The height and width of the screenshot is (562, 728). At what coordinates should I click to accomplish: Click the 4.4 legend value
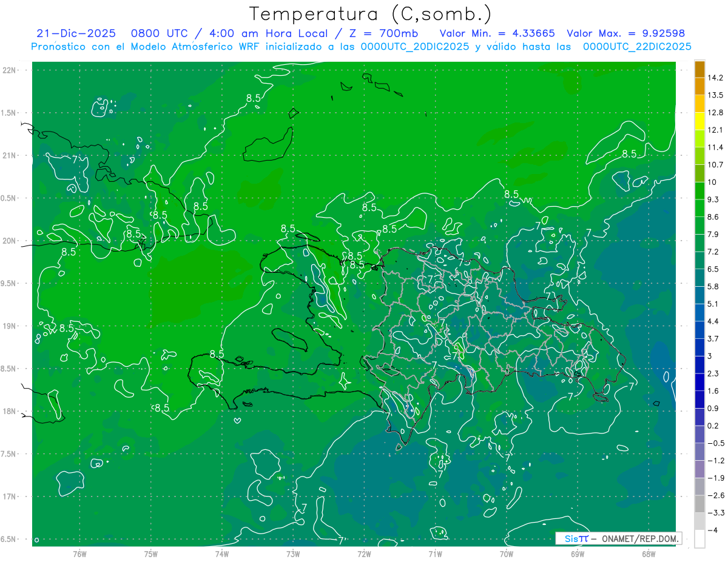pyautogui.click(x=713, y=321)
